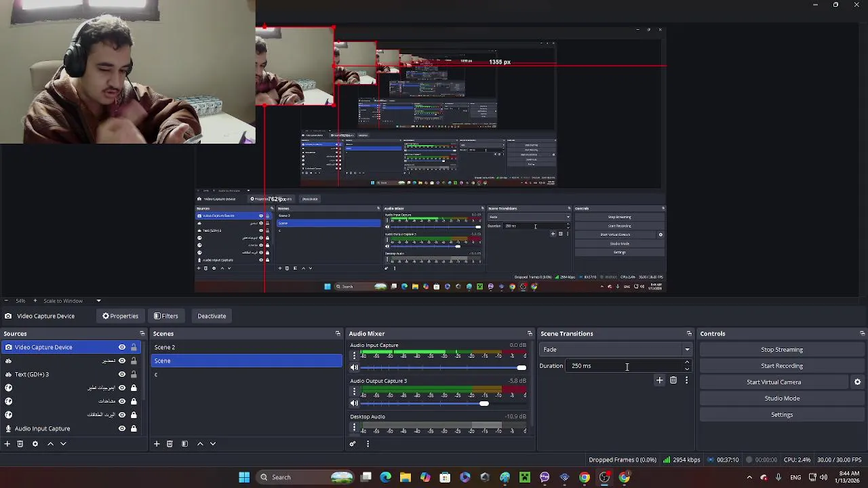Screen dimensions: 868x488
Task: Pop out the Scene Transitions dock
Action: point(689,333)
